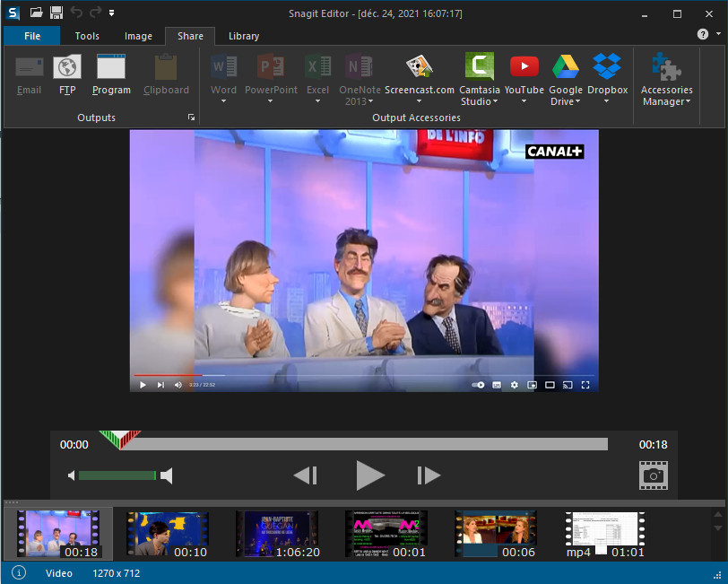Expand the Word output dropdown arrow
The width and height of the screenshot is (728, 584).
click(x=223, y=101)
